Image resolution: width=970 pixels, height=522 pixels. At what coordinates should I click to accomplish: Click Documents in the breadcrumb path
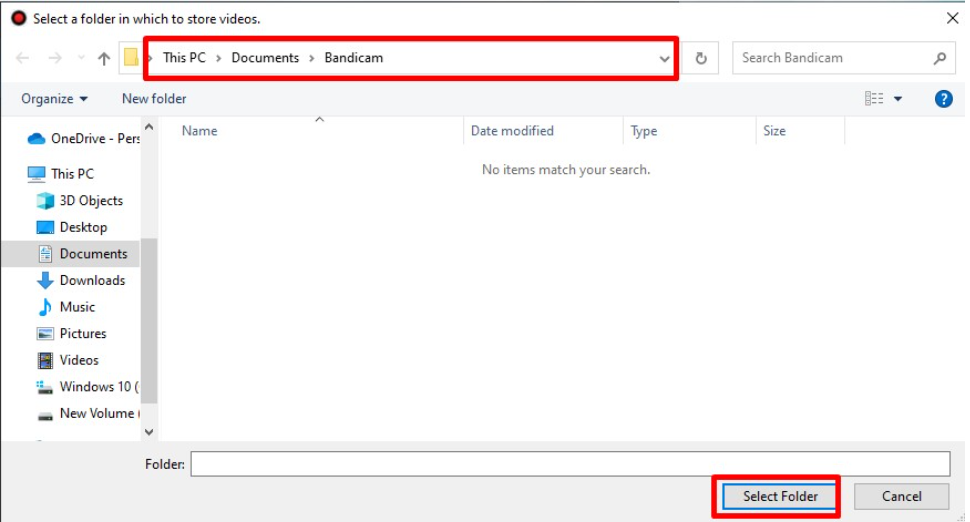point(265,58)
